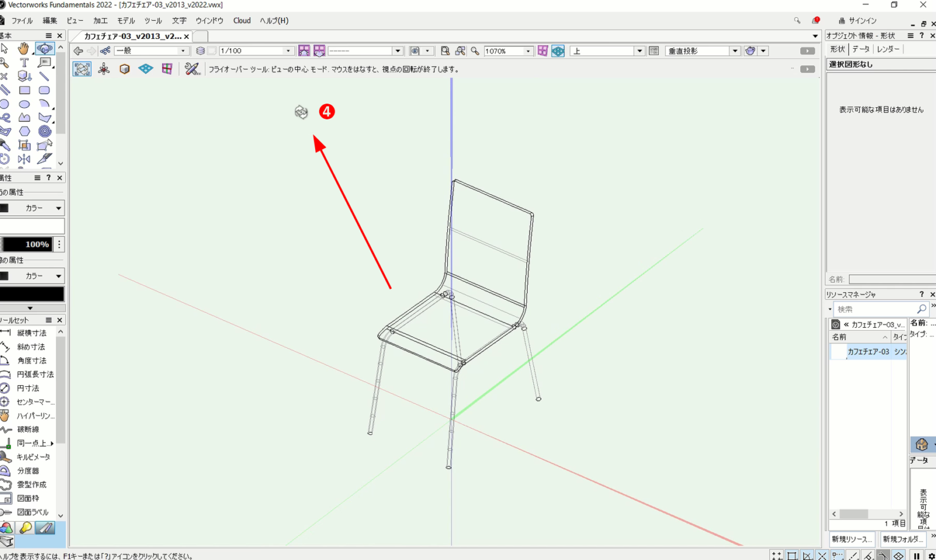Toggle the working plane center flyover mode
936x560 pixels.
point(146,69)
